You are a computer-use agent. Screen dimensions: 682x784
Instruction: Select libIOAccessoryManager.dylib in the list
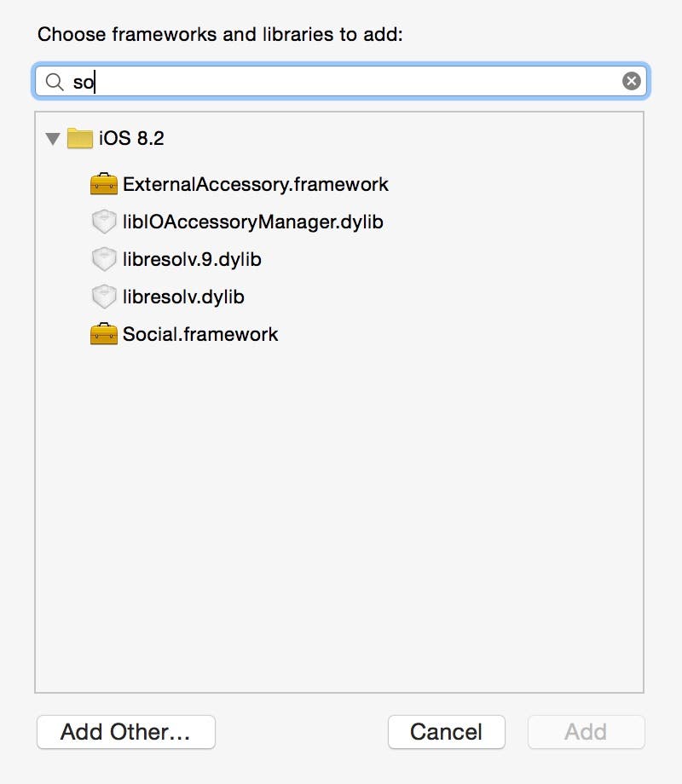[252, 222]
